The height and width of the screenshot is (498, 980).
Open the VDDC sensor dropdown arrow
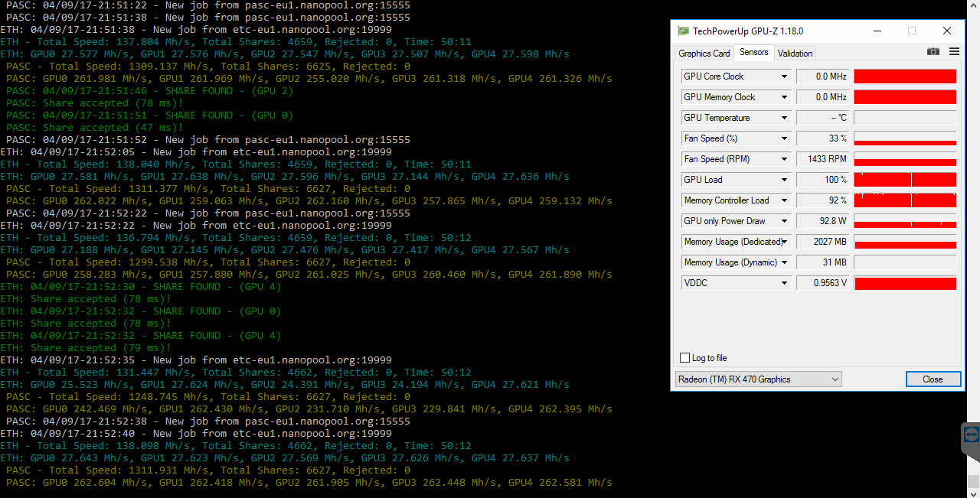coord(784,283)
